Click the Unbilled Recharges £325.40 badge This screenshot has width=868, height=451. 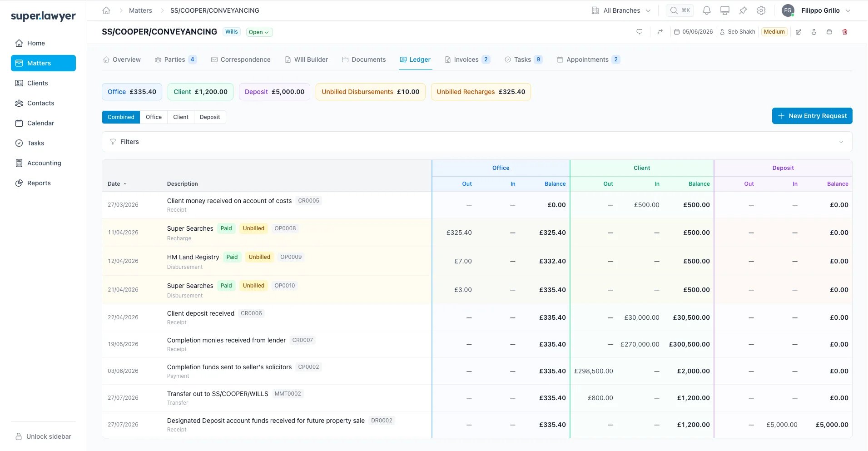pyautogui.click(x=481, y=92)
